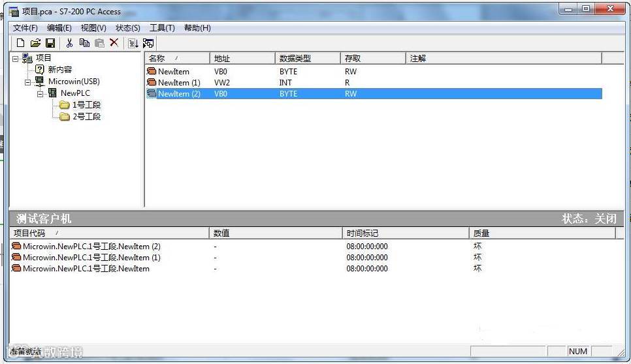Open the 工具(T) menu
The height and width of the screenshot is (364, 631).
point(162,27)
